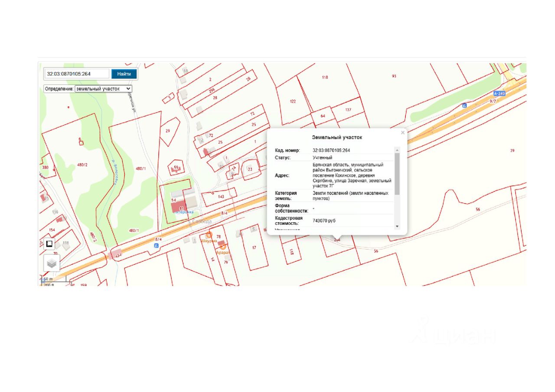Click the popup scrollbar down arrow
Screen dimensions: 555x392
click(397, 226)
